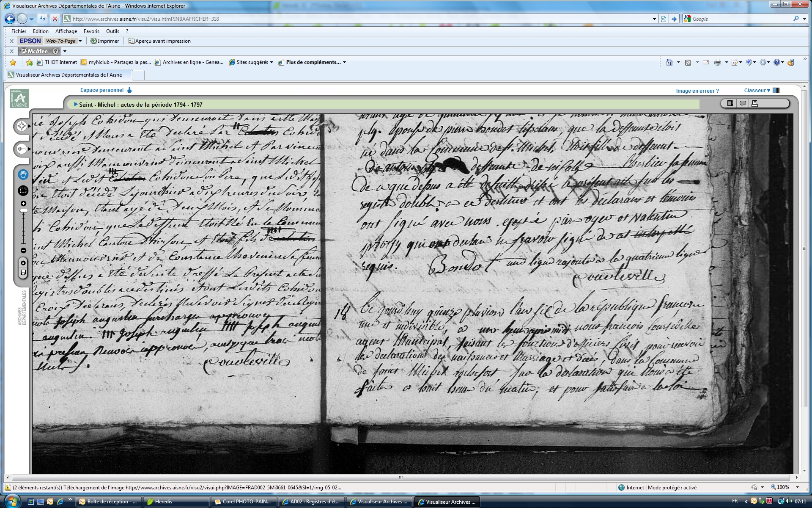Click the zoom in plus button
This screenshot has width=812, height=508.
click(23, 204)
